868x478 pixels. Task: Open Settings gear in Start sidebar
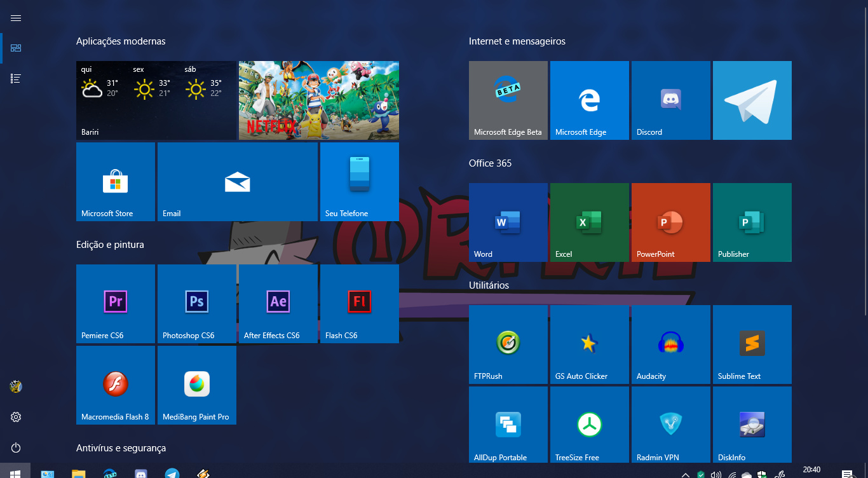click(x=16, y=417)
